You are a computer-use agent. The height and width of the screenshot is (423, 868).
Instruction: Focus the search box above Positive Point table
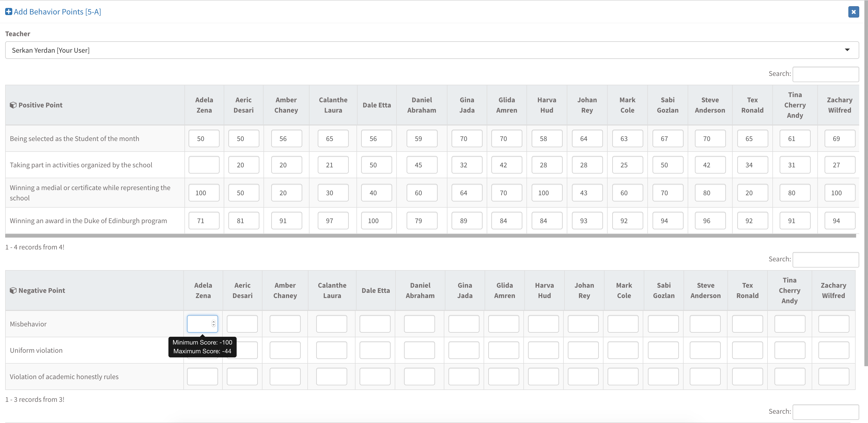(825, 74)
